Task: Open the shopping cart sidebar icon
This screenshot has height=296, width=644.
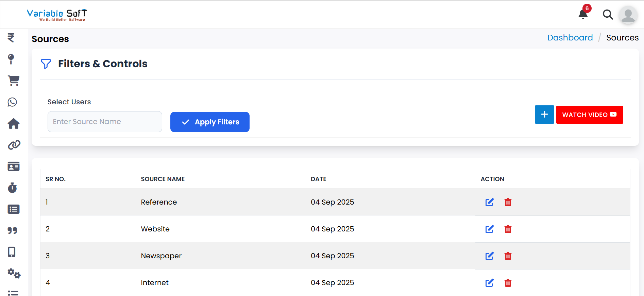Action: point(14,81)
